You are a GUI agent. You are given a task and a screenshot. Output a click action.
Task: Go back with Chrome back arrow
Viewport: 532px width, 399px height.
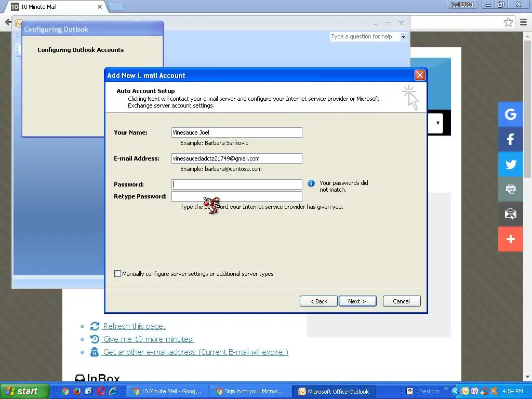point(8,22)
